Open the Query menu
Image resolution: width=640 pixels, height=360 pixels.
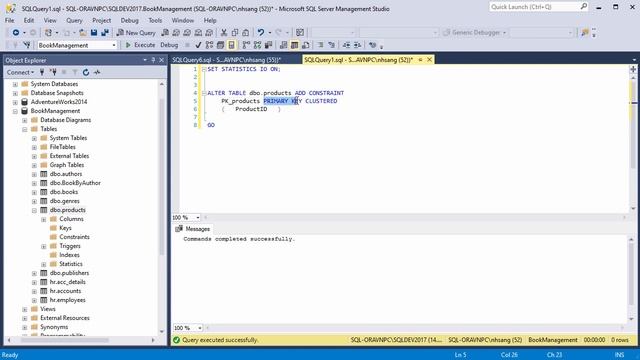coord(74,20)
